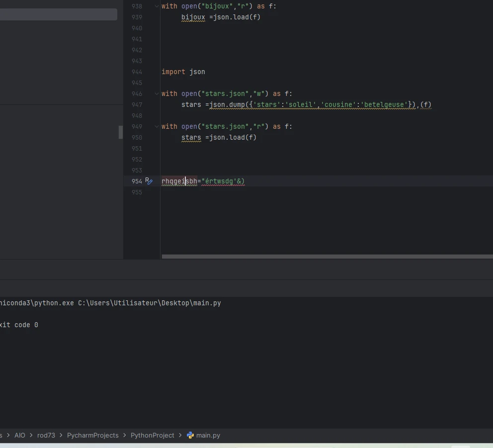Collapse the with block at line 949
This screenshot has width=493, height=448.
pyautogui.click(x=157, y=127)
